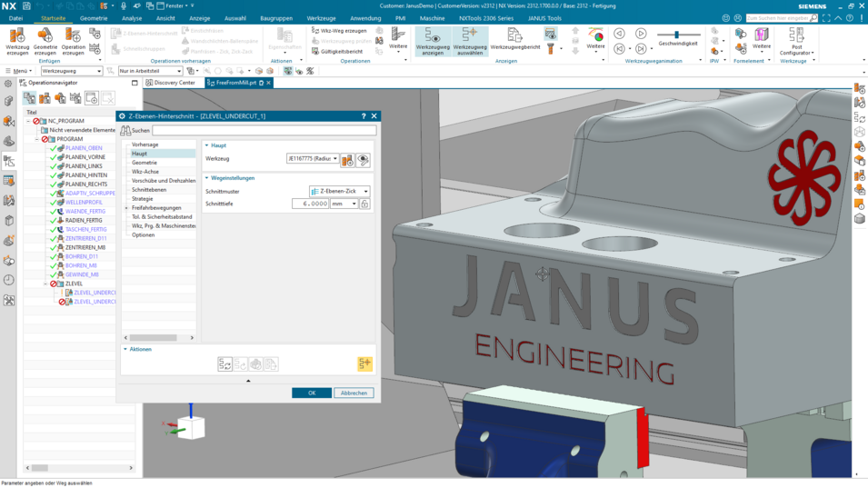The image size is (868, 488).
Task: Select Geometry View icon in navigator
Action: click(x=60, y=98)
